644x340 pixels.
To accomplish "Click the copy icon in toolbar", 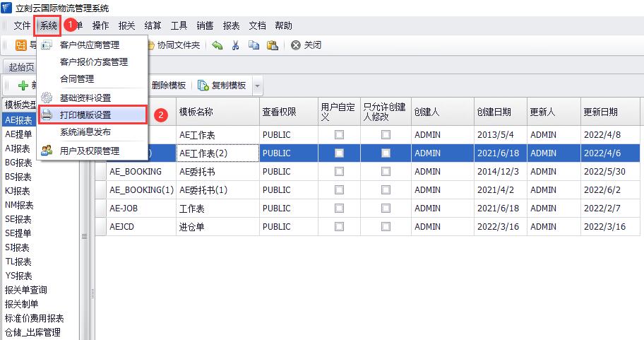I will (254, 45).
